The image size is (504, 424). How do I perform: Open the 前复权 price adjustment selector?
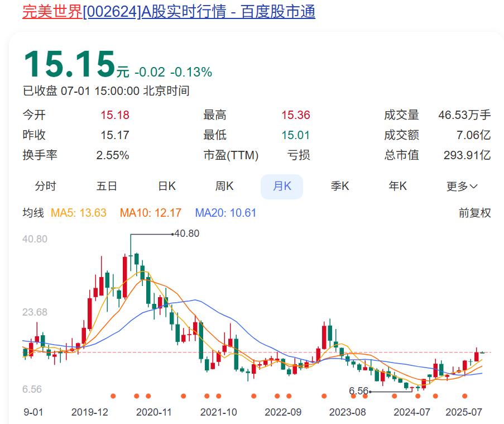(474, 213)
